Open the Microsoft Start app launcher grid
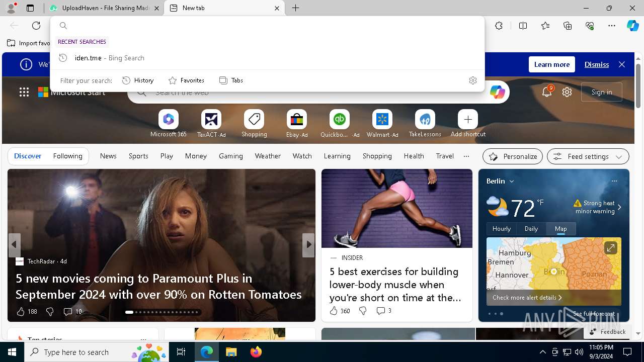 pyautogui.click(x=24, y=92)
